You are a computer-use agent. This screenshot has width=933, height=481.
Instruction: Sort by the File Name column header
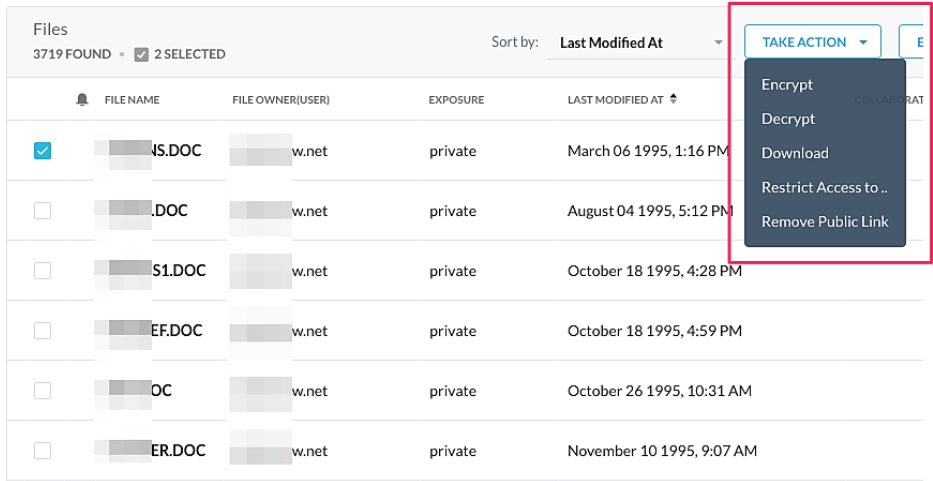tap(132, 100)
